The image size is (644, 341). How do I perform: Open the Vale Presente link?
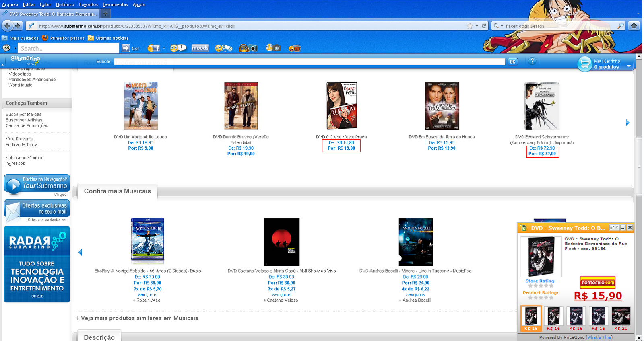tap(19, 139)
